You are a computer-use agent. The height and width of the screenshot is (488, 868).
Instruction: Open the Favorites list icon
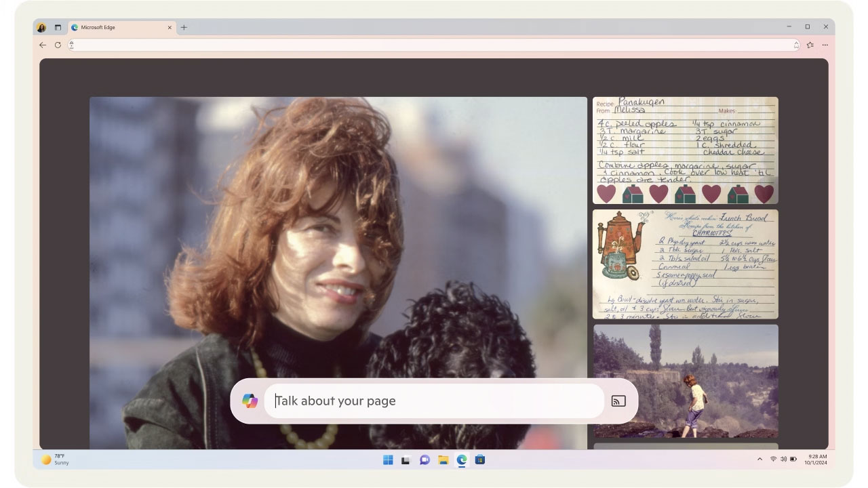(x=810, y=45)
